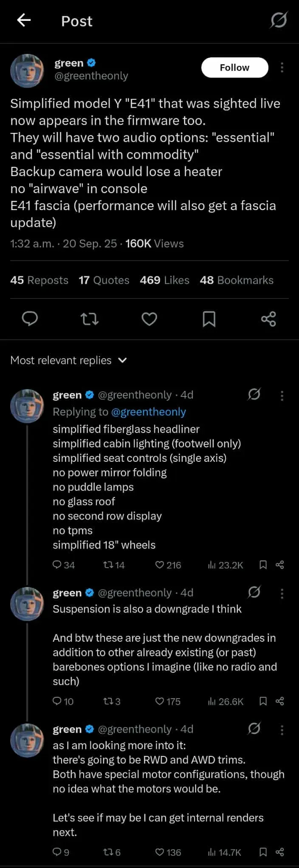
Task: Repost the main post
Action: (90, 318)
